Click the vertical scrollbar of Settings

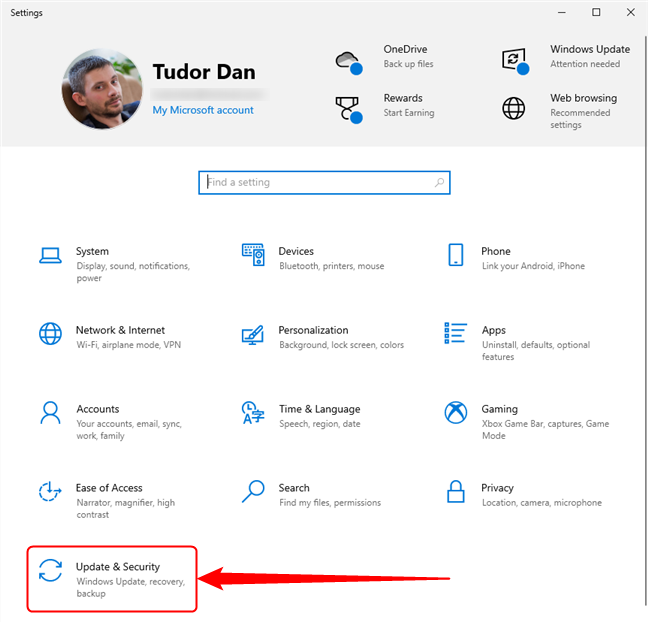[646, 320]
